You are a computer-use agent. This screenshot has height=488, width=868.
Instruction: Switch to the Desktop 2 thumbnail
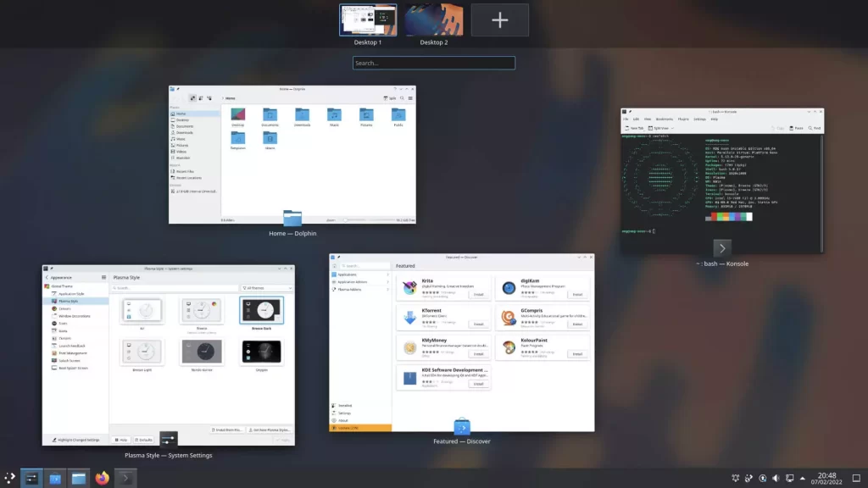(x=433, y=20)
